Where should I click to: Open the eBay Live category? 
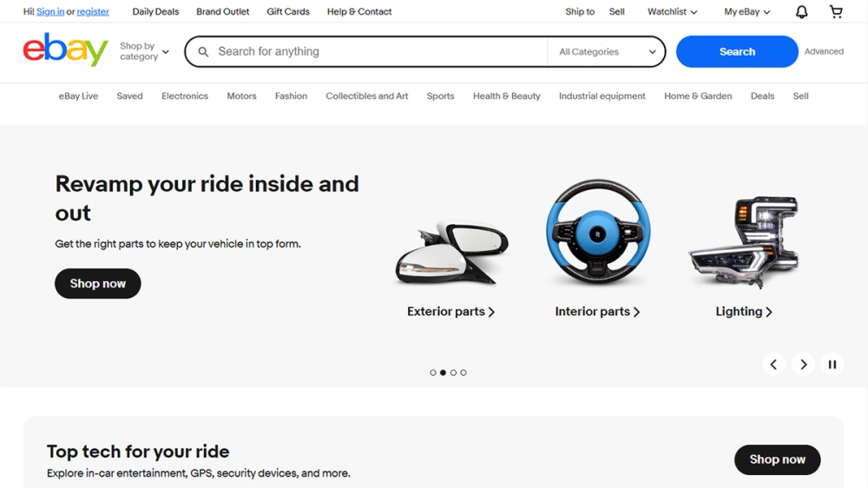coord(79,96)
